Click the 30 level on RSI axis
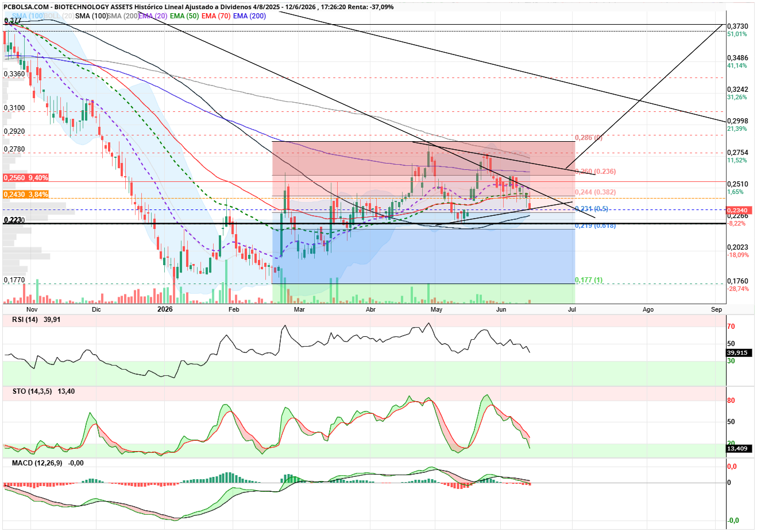Screen dimensions: 757x532 (x=731, y=361)
